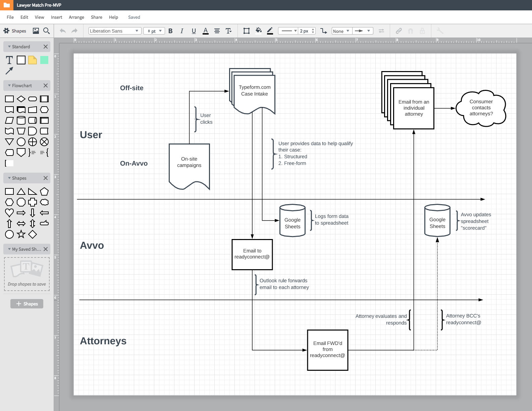This screenshot has height=411, width=532.
Task: Click the Undo arrow icon
Action: pos(63,31)
